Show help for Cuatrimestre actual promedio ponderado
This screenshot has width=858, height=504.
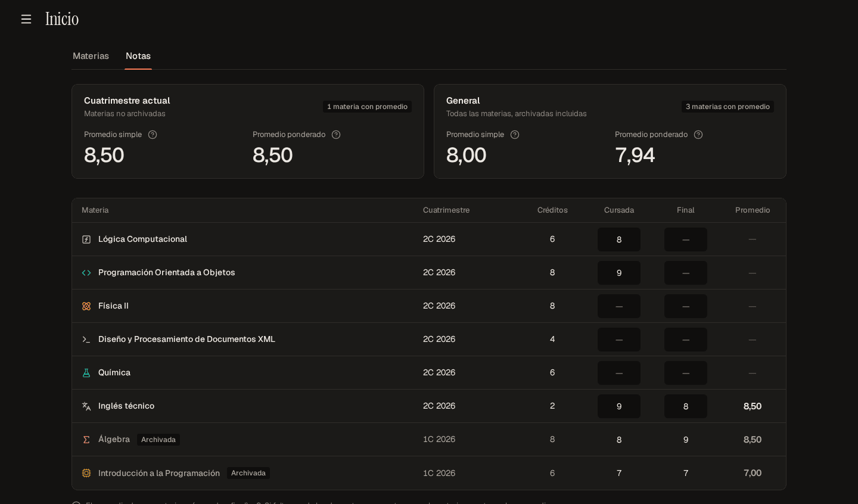coord(336,135)
